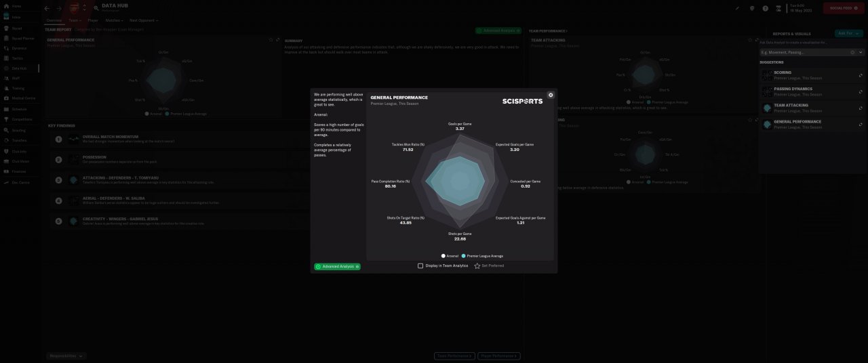Open Club Vision in the sidebar
The image size is (868, 363).
(19, 161)
